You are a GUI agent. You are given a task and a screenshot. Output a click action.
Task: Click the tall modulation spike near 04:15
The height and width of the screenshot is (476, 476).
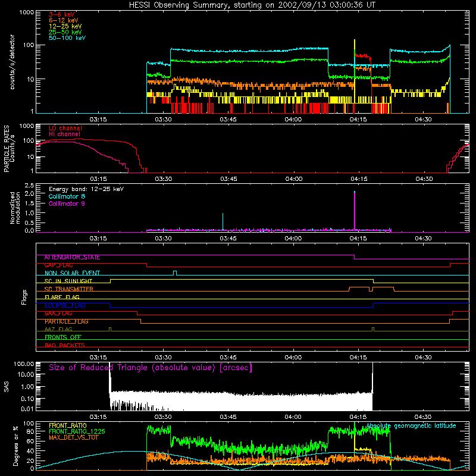pos(355,211)
